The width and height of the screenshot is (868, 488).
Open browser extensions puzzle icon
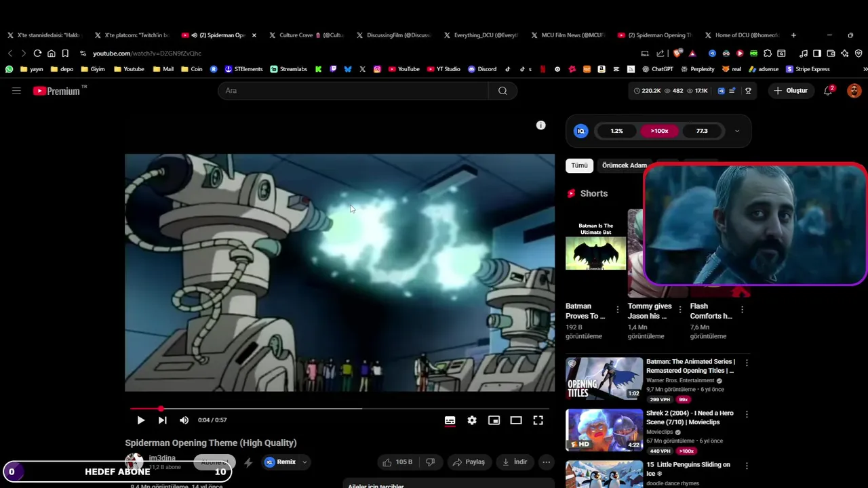(768, 54)
